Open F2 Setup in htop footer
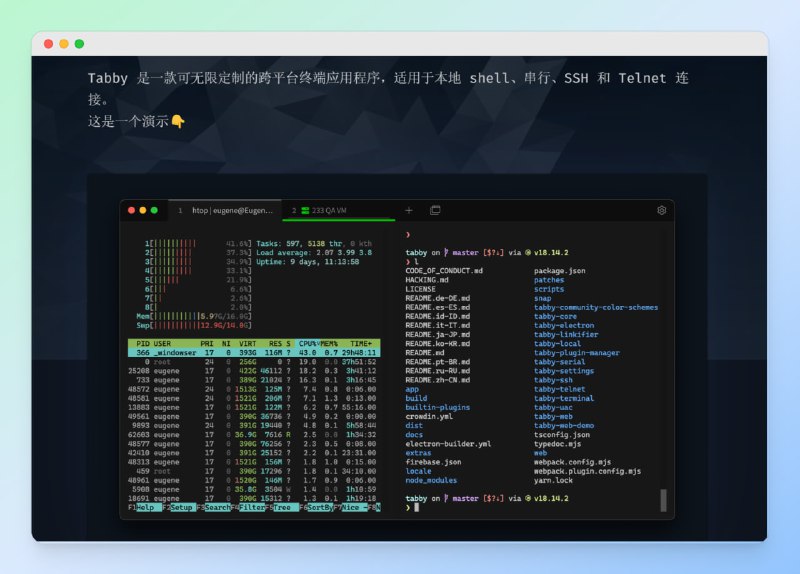The height and width of the screenshot is (574, 800). tap(178, 508)
